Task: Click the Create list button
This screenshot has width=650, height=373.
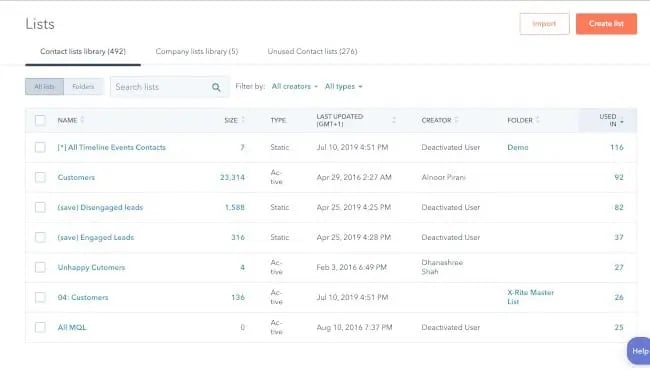Action: click(x=606, y=24)
